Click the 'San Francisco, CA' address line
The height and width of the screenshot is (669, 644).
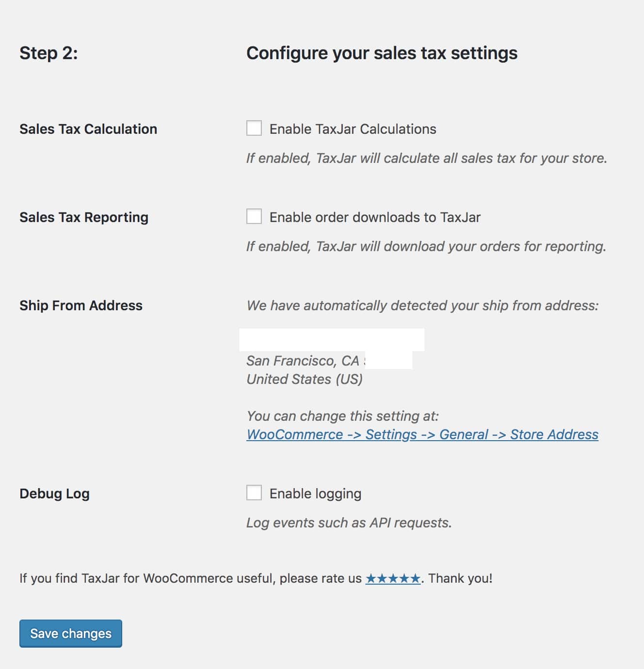click(303, 361)
